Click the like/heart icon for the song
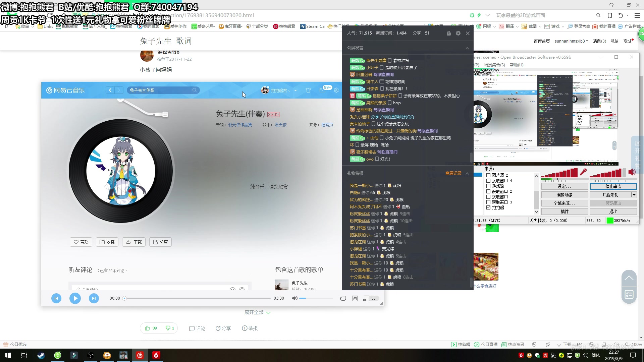644x362 pixels. click(80, 242)
